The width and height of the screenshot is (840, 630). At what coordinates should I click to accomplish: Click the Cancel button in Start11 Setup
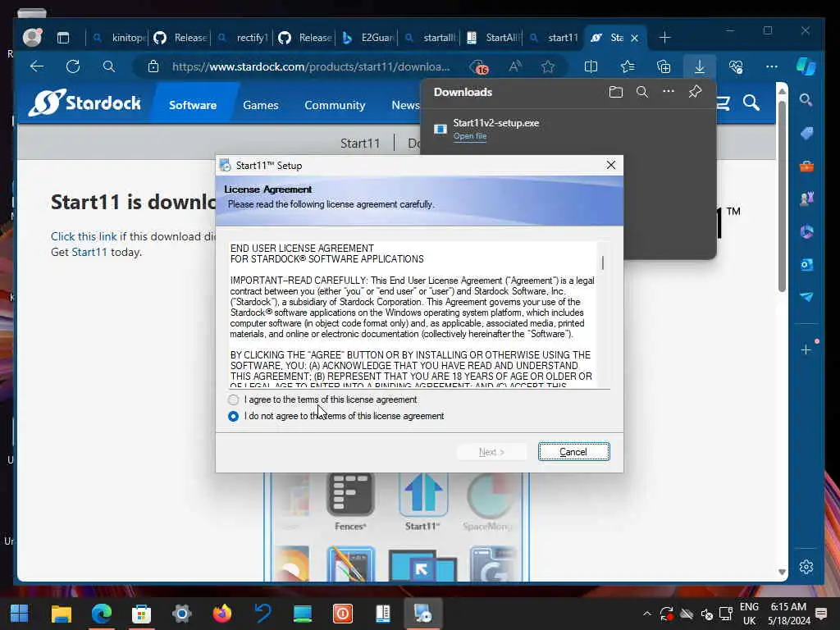(x=573, y=452)
